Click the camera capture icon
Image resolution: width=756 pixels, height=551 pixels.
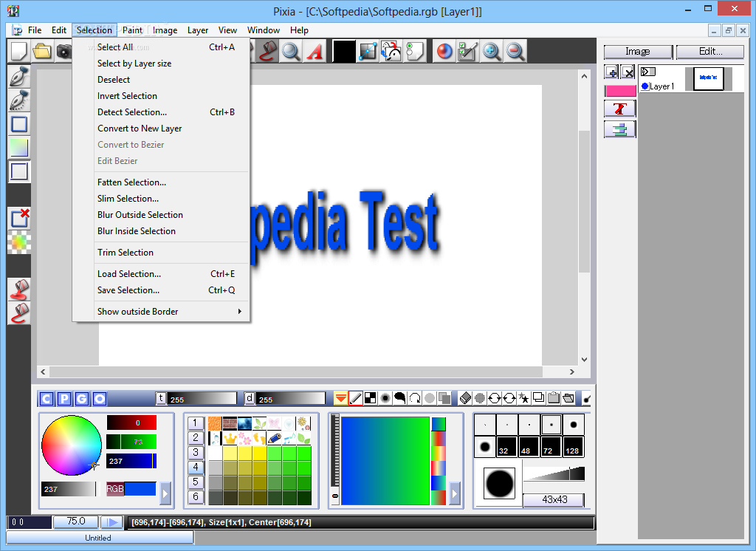63,51
